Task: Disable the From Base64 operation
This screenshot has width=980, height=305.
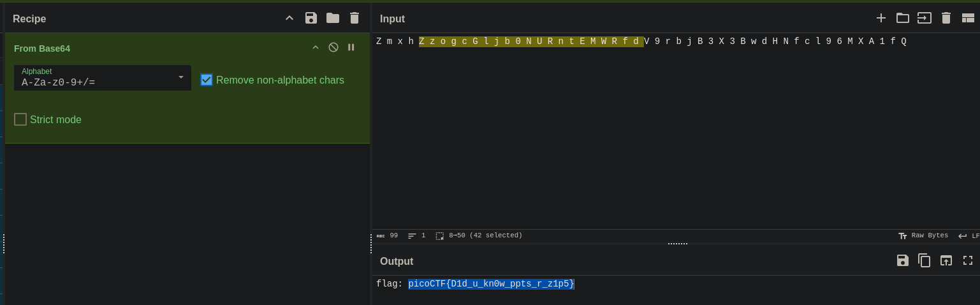Action: click(333, 48)
